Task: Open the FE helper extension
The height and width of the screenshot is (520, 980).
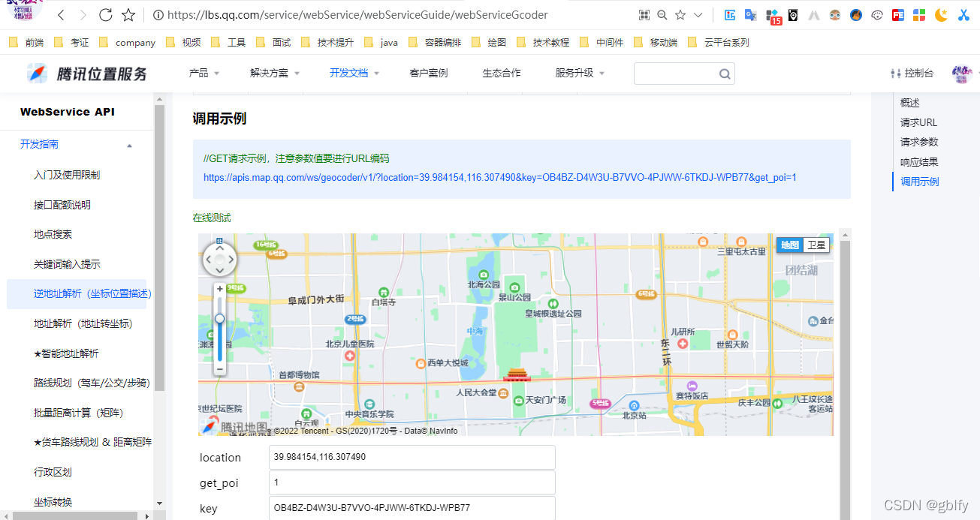Action: pos(897,15)
